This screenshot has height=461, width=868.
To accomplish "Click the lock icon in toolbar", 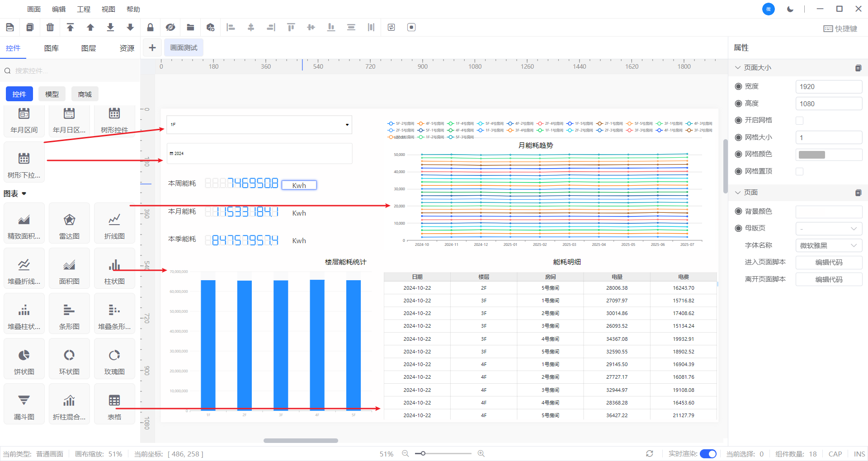I will point(150,28).
